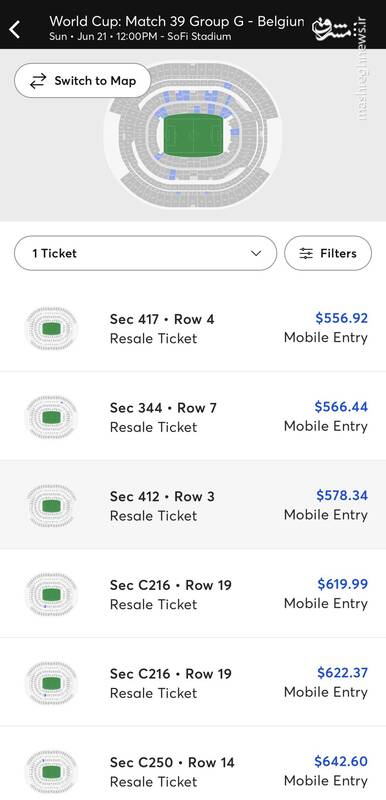Open the stadium thumbnail for Sec 412

click(x=51, y=506)
